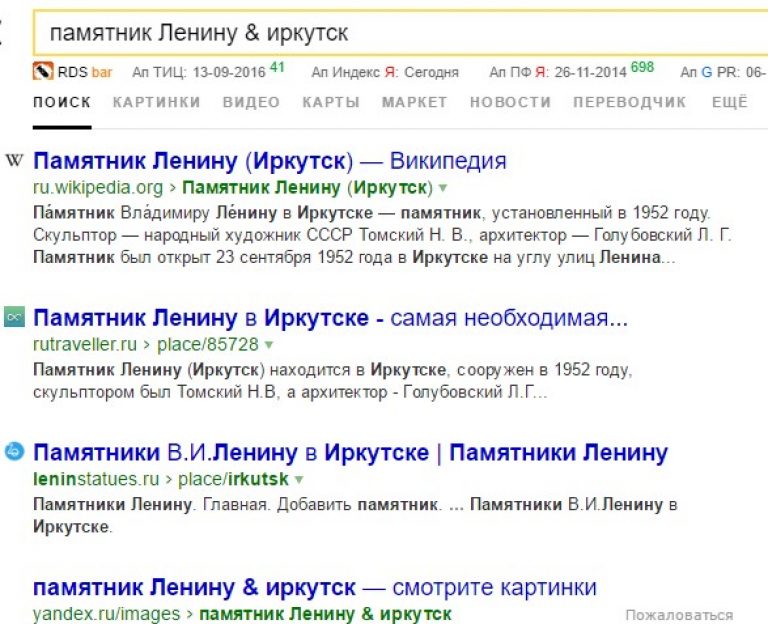This screenshot has width=768, height=624.
Task: Expand arrow after leninstatues.ru place/irkutsk
Action: pos(299,480)
